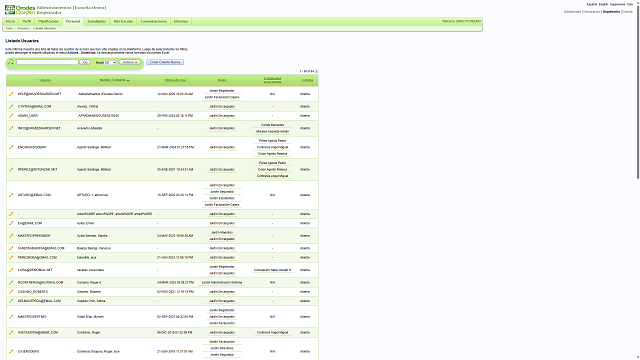640x360 pixels.
Task: Click the Roles column header
Action: (x=222, y=80)
